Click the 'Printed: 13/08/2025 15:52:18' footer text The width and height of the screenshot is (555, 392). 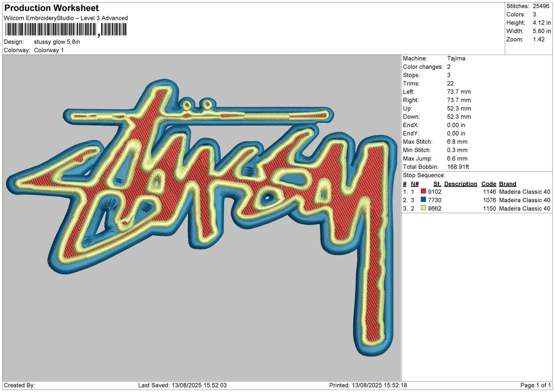tap(368, 385)
